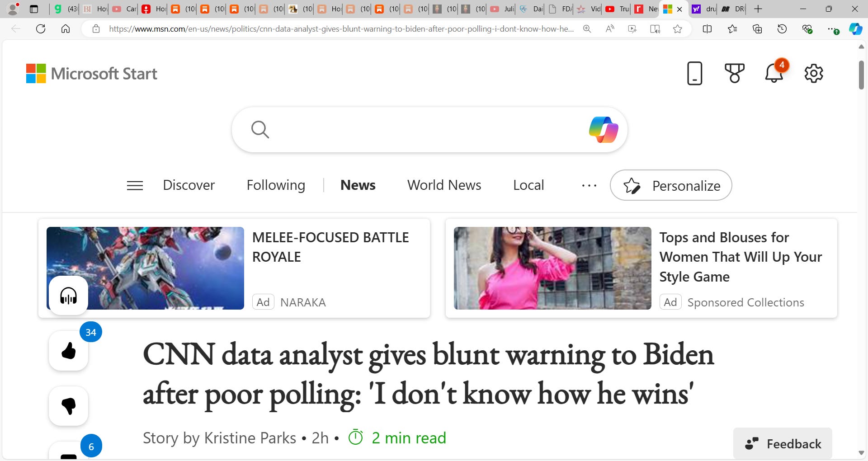868x461 pixels.
Task: Open Tops and Blouses for Women ad
Action: [741, 257]
